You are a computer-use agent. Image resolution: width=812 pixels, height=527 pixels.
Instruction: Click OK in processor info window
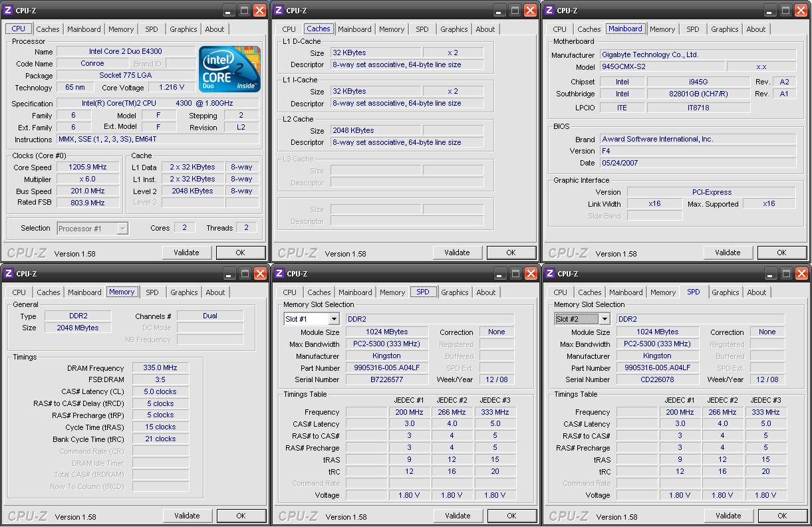click(x=240, y=253)
